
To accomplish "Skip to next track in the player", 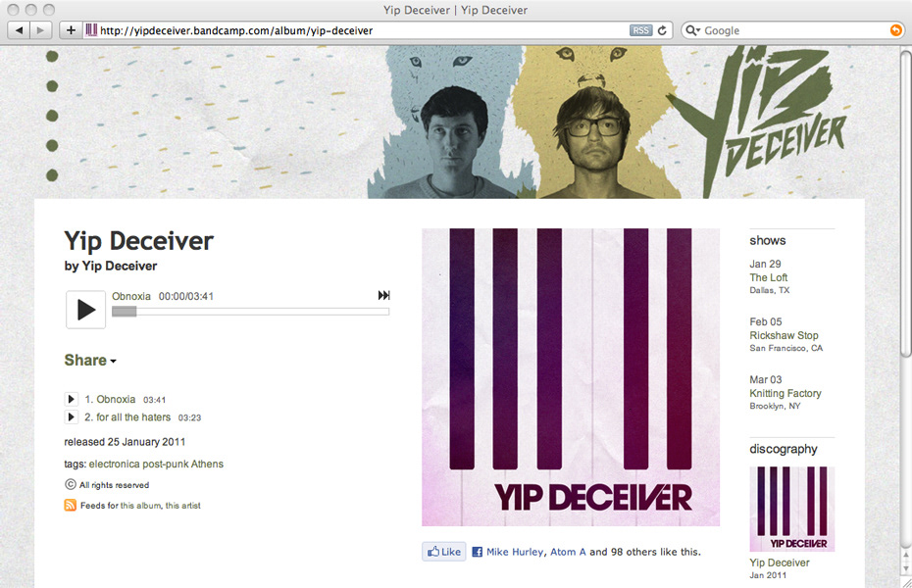I will (x=383, y=295).
